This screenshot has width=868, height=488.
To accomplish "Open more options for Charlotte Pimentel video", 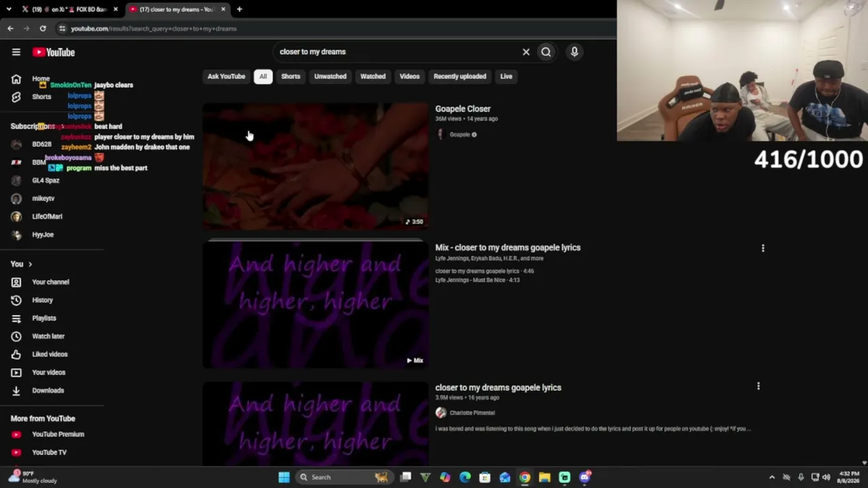I will pyautogui.click(x=758, y=386).
